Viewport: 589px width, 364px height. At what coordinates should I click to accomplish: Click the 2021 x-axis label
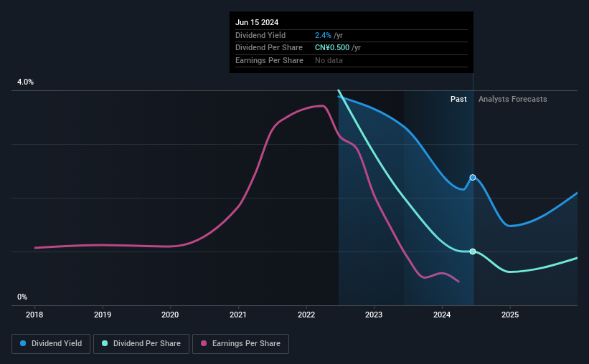(238, 315)
